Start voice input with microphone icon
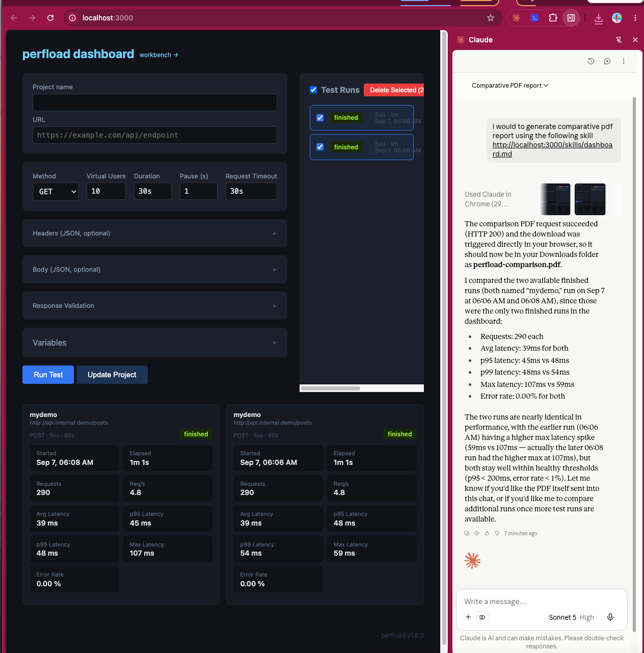The height and width of the screenshot is (653, 644). coord(610,617)
